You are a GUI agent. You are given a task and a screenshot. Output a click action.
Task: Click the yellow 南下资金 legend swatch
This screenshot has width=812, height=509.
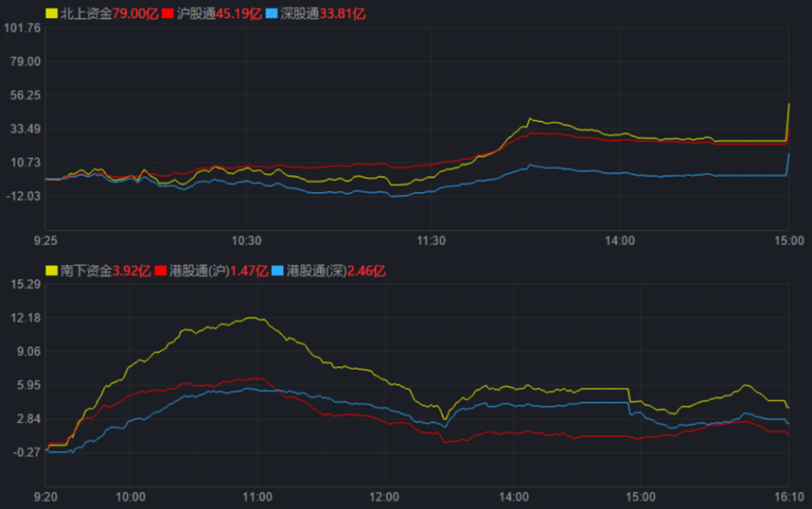click(52, 272)
